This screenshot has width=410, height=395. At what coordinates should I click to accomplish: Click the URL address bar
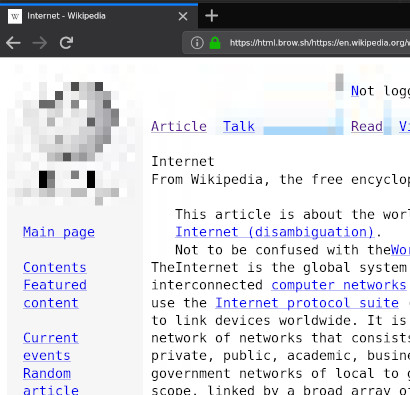click(297, 43)
